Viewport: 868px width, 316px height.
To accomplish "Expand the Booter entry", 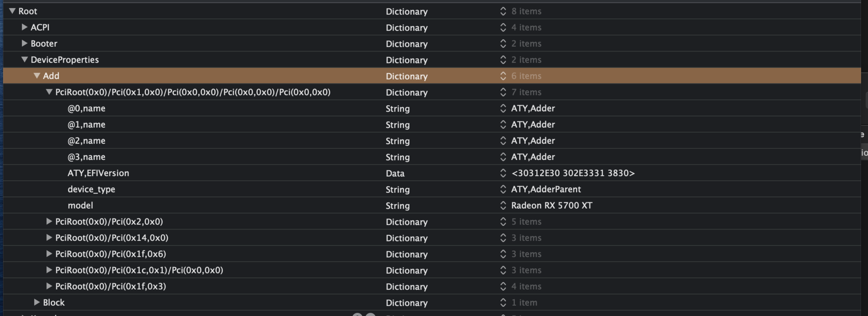I will click(x=24, y=43).
